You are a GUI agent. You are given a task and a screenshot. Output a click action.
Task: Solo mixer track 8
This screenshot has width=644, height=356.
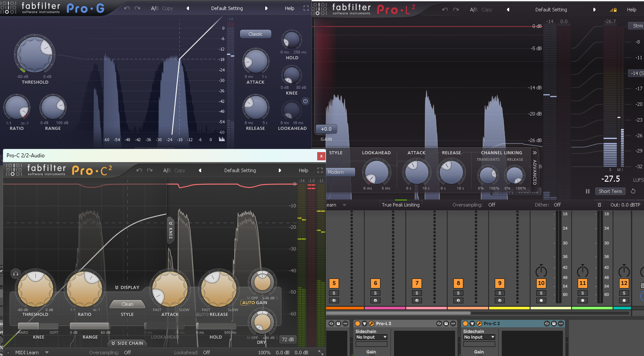point(458,293)
